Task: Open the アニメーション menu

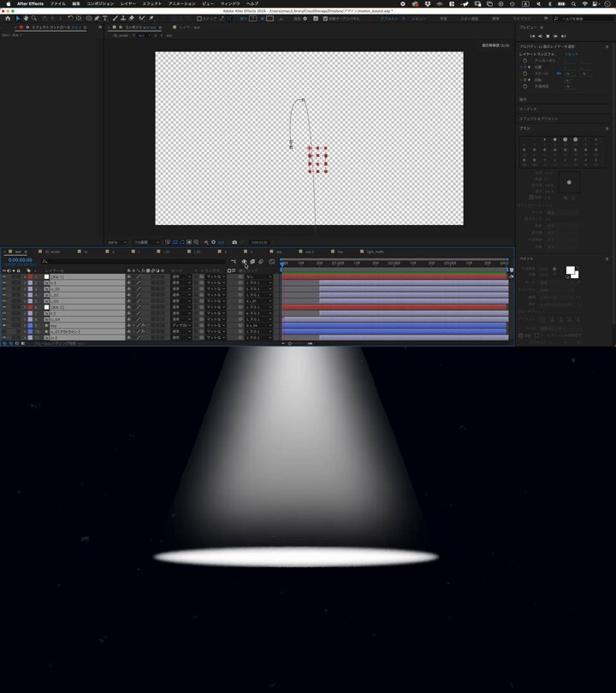Action: click(181, 3)
